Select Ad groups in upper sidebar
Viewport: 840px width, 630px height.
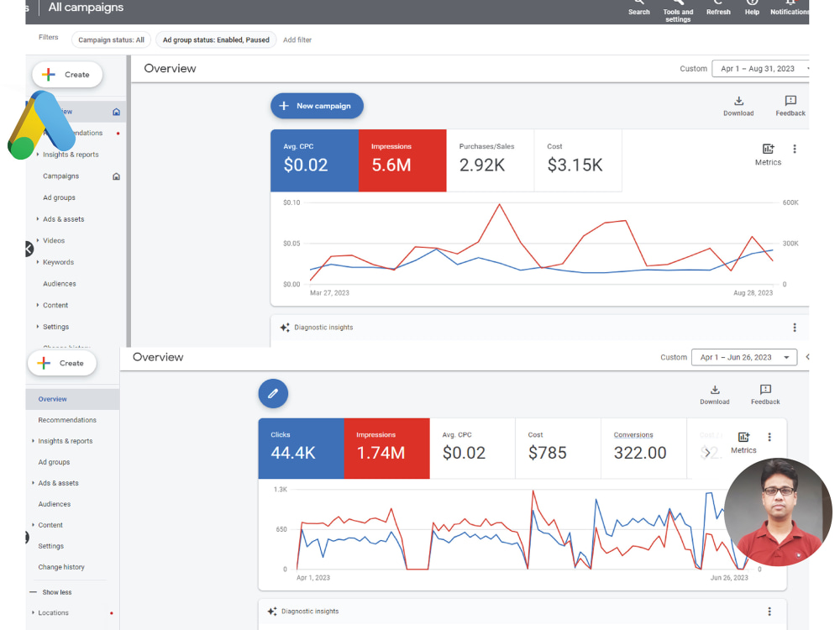coord(59,197)
